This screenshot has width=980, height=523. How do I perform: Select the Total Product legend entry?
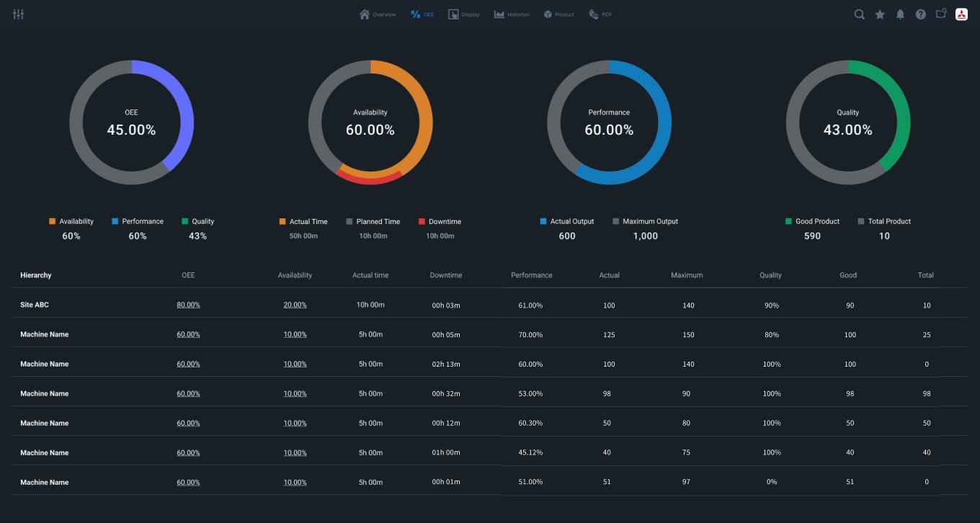click(x=884, y=221)
